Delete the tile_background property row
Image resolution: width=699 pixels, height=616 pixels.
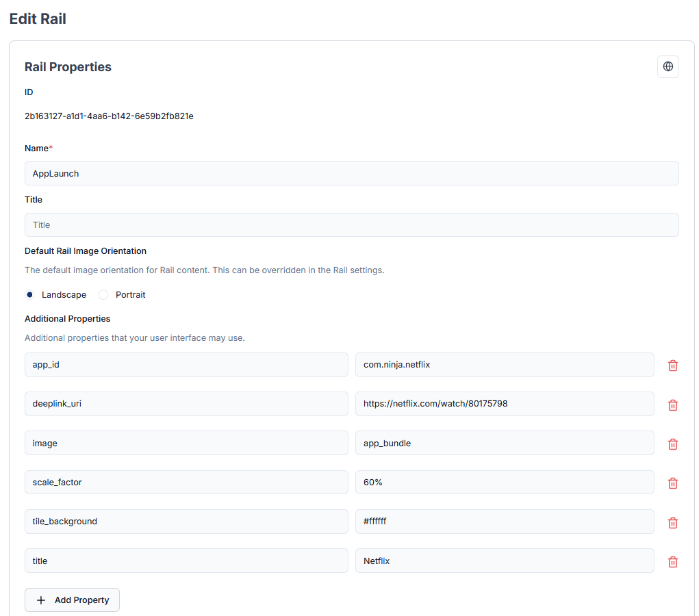point(672,522)
